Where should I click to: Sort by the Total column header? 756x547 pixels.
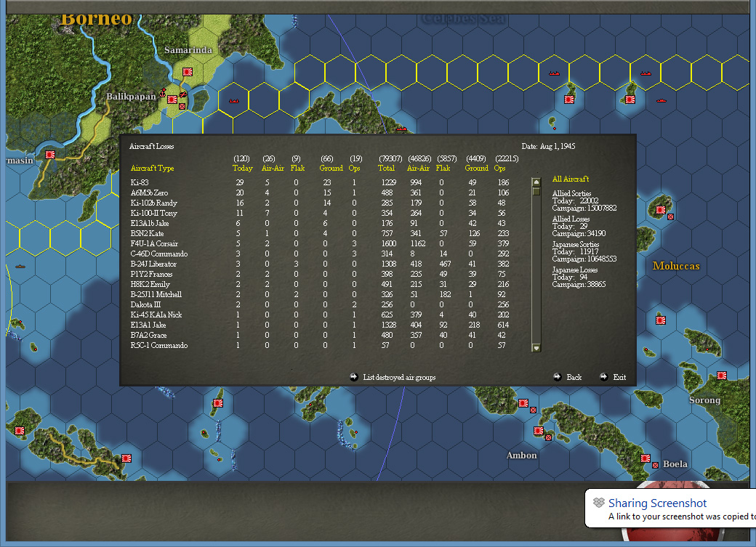(x=386, y=169)
